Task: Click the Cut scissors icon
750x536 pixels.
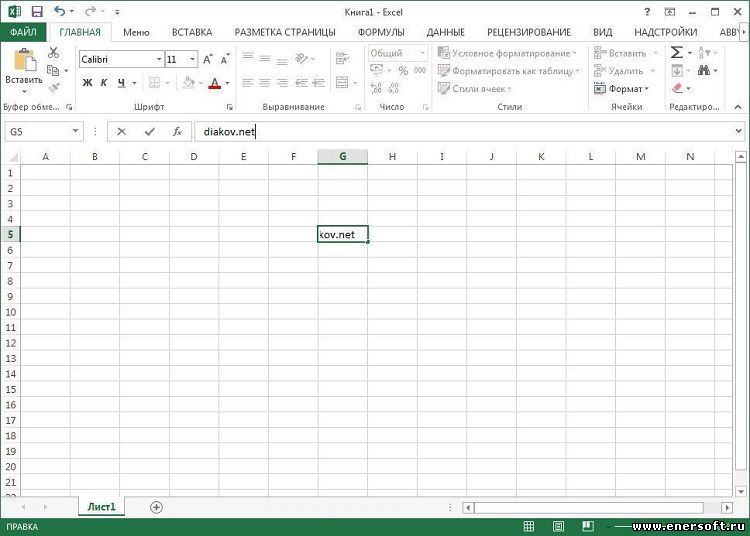Action: click(x=53, y=53)
